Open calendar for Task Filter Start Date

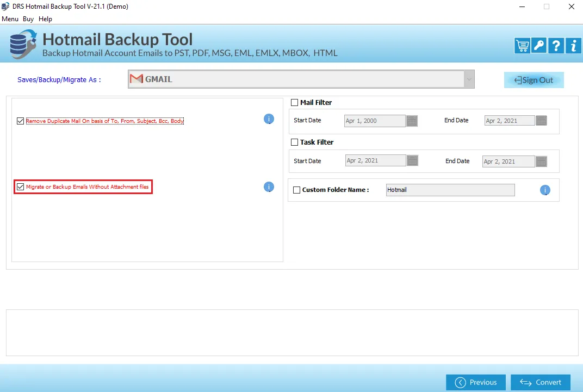coord(413,160)
